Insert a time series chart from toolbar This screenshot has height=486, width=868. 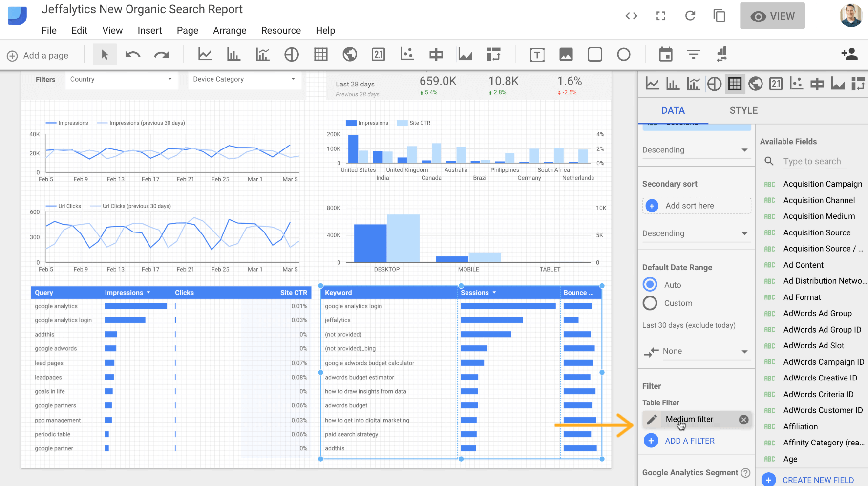click(x=205, y=54)
